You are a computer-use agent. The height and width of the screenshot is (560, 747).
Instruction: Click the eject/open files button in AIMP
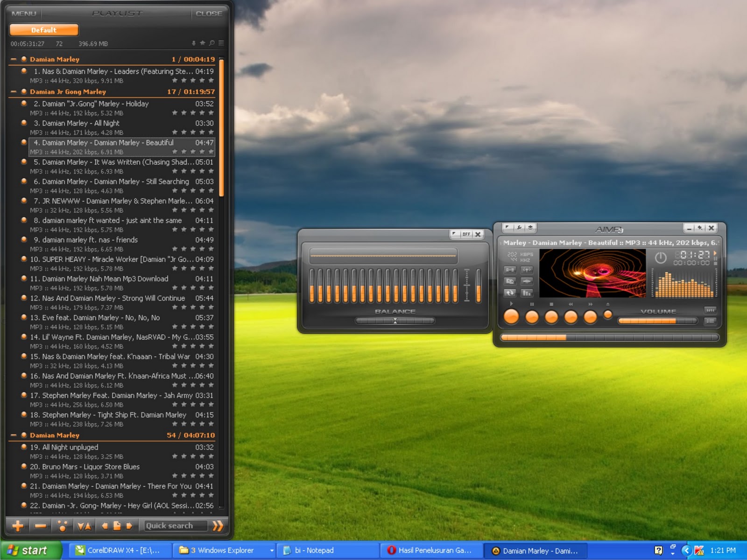pos(608,315)
